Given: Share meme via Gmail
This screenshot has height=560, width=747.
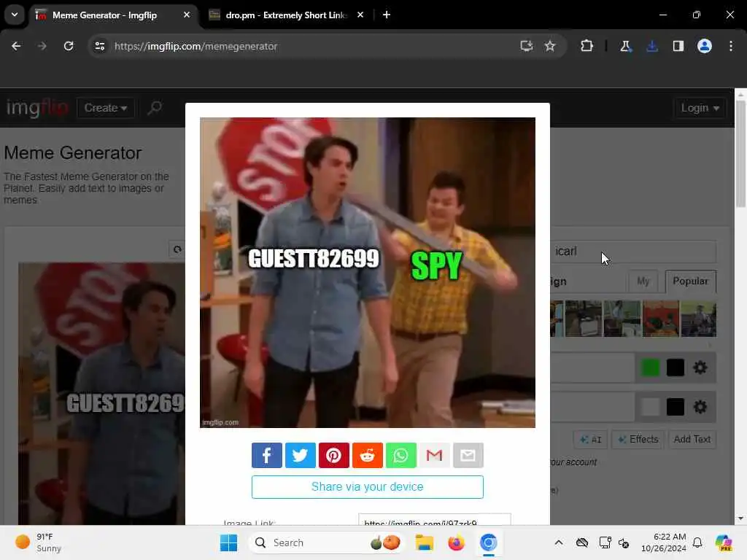Looking at the screenshot, I should [435, 455].
